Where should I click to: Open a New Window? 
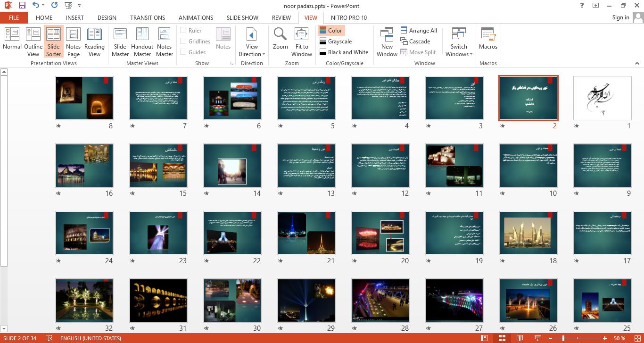point(387,42)
